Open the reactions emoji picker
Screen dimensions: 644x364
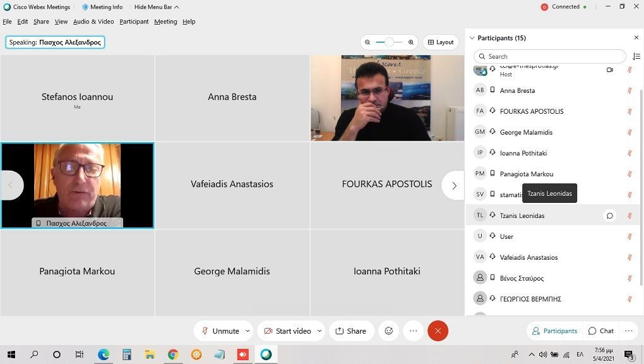389,331
